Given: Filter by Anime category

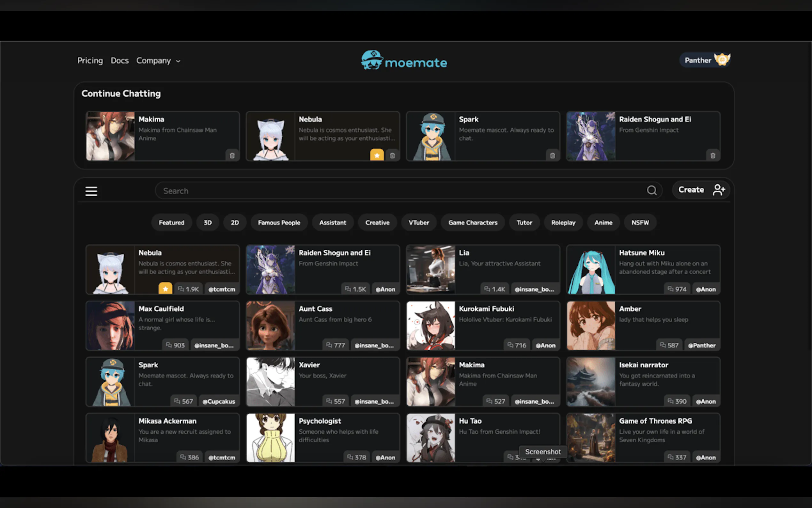Looking at the screenshot, I should click(x=603, y=222).
